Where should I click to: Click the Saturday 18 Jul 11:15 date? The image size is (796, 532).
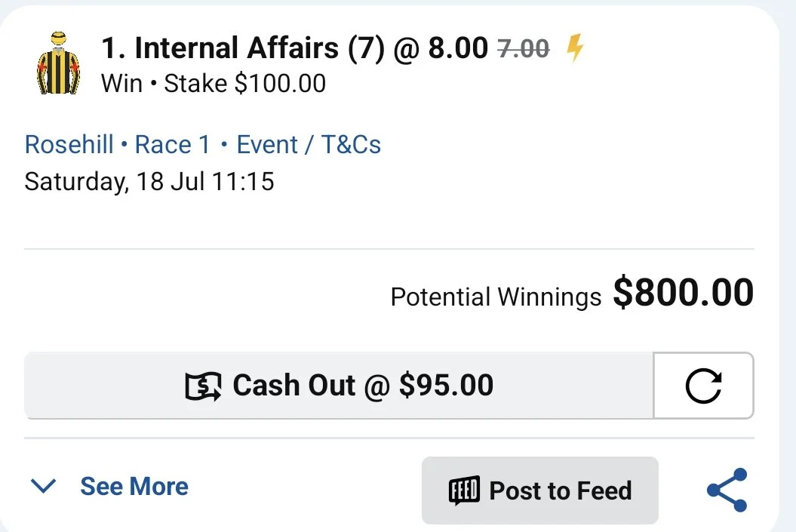[x=149, y=182]
